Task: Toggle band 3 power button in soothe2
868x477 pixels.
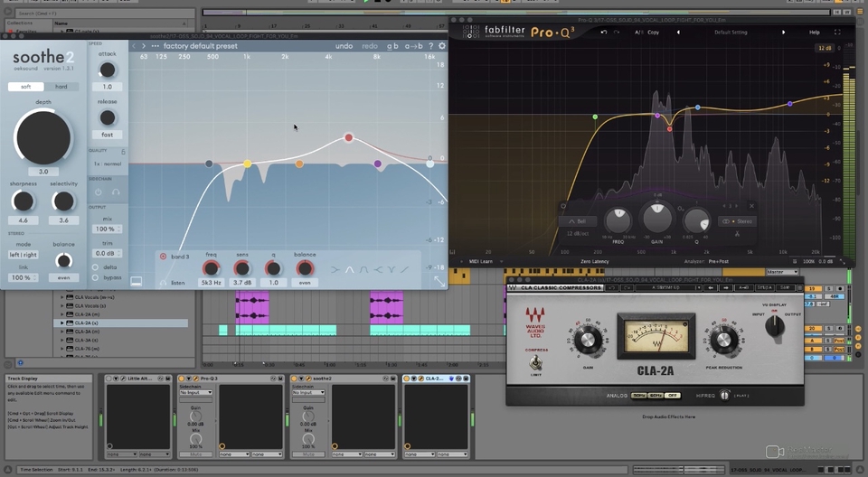Action: (x=163, y=257)
